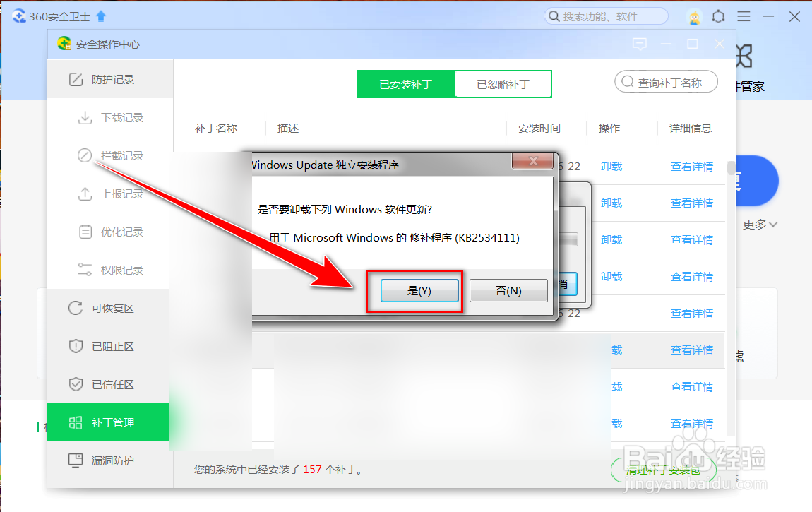Select the 补丁管理 patch management menu item
Screen dimensions: 812x512
click(107, 422)
